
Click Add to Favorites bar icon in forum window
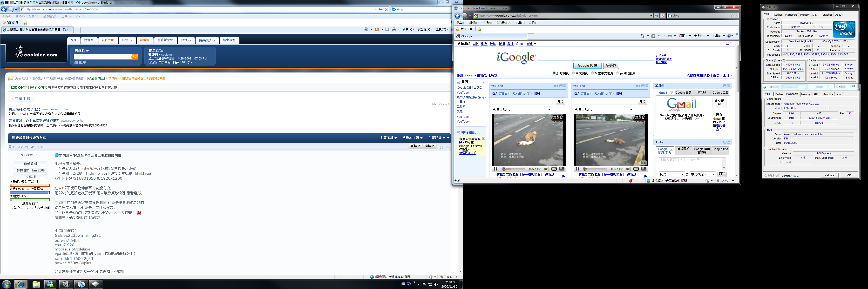pyautogui.click(x=25, y=23)
